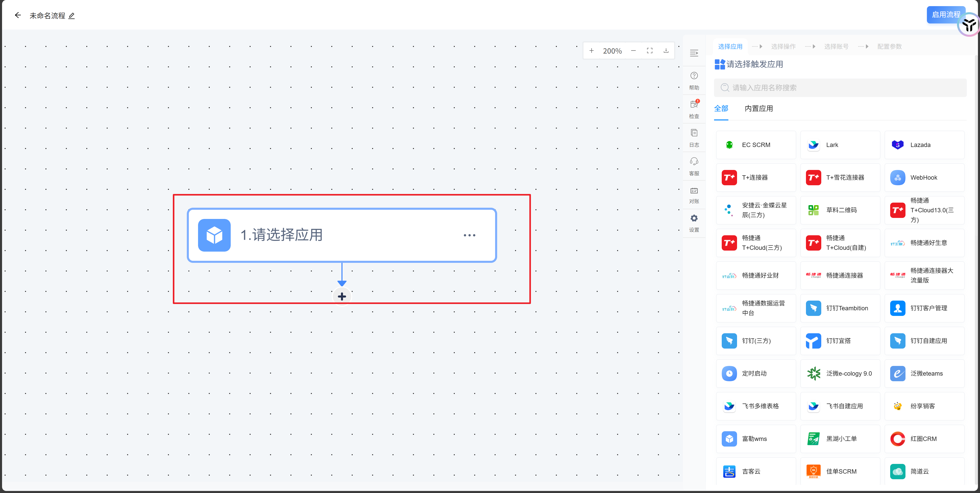Image resolution: width=980 pixels, height=493 pixels.
Task: Select the WebHook application
Action: point(924,177)
